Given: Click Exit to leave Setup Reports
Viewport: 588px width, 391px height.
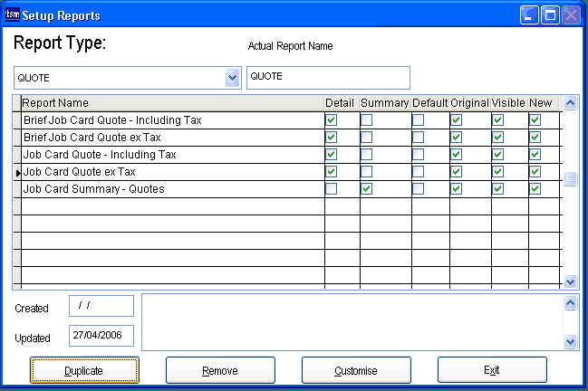Looking at the screenshot, I should pos(492,370).
